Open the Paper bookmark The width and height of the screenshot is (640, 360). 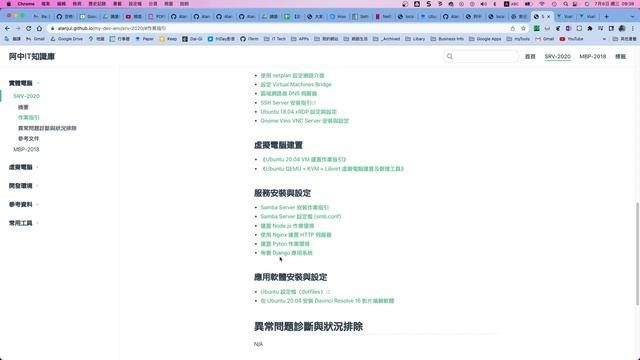(144, 39)
